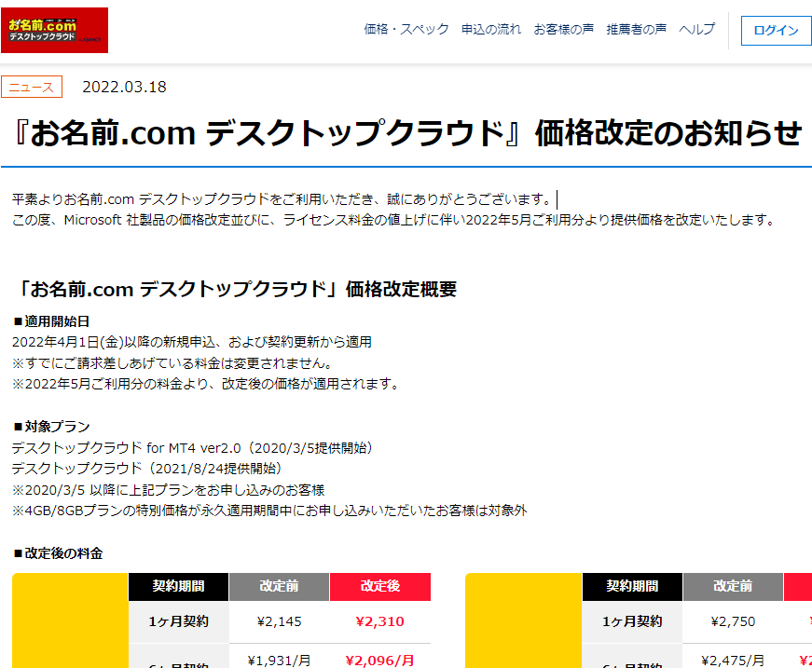Click 改定前 header in right table

tap(733, 586)
